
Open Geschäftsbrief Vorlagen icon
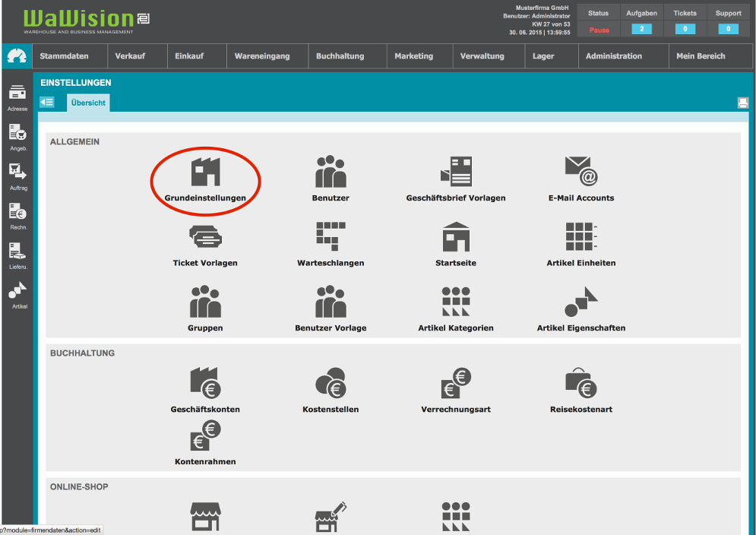456,173
